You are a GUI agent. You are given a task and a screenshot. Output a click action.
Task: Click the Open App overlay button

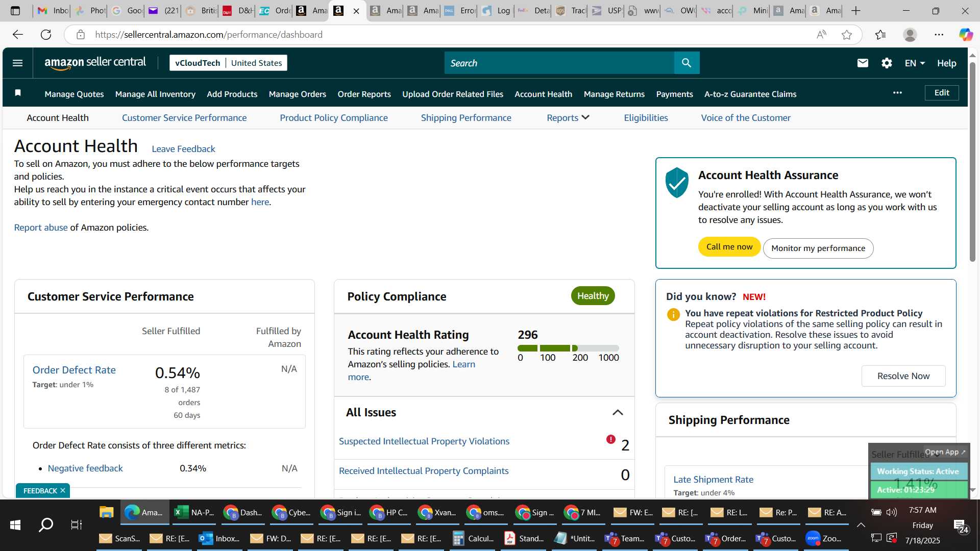(x=945, y=452)
